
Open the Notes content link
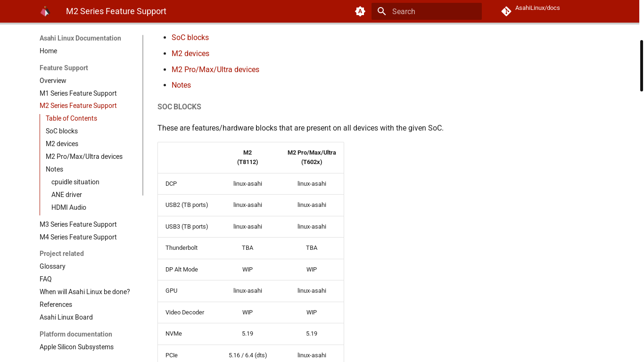click(181, 85)
